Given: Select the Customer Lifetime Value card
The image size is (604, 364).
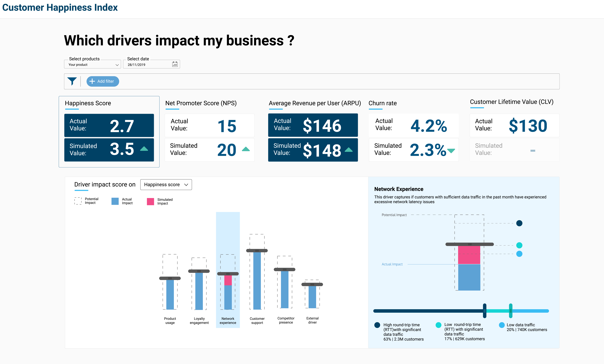Looking at the screenshot, I should (515, 130).
